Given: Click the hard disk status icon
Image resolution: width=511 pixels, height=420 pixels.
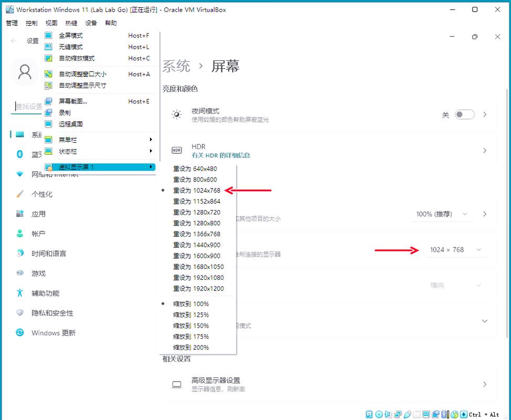Looking at the screenshot, I should pyautogui.click(x=369, y=414).
